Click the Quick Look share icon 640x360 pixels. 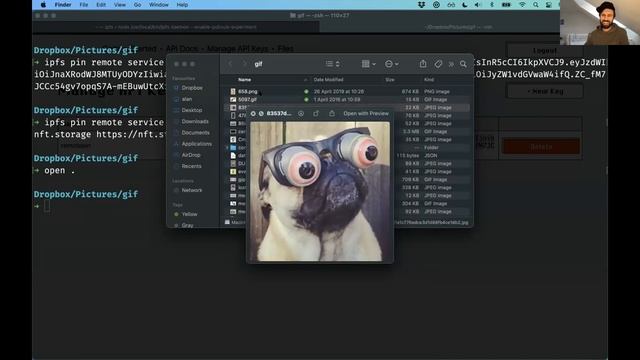(x=332, y=113)
